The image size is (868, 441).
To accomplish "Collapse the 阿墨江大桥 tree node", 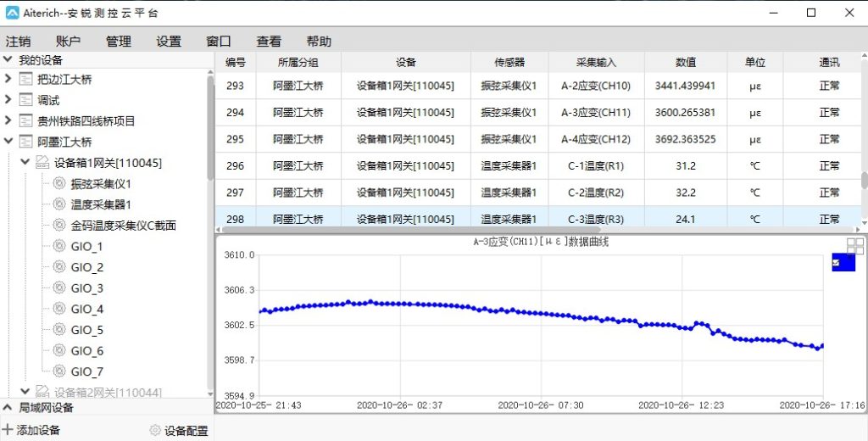I will [x=8, y=142].
